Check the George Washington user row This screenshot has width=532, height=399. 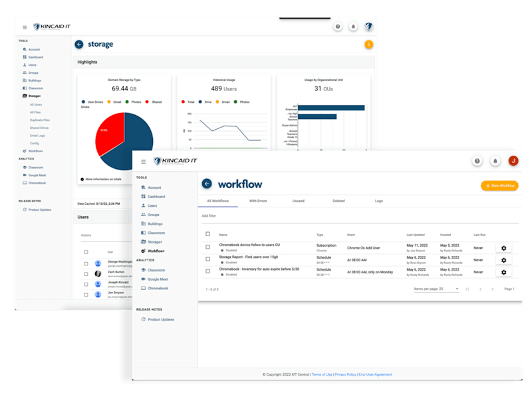(86, 263)
